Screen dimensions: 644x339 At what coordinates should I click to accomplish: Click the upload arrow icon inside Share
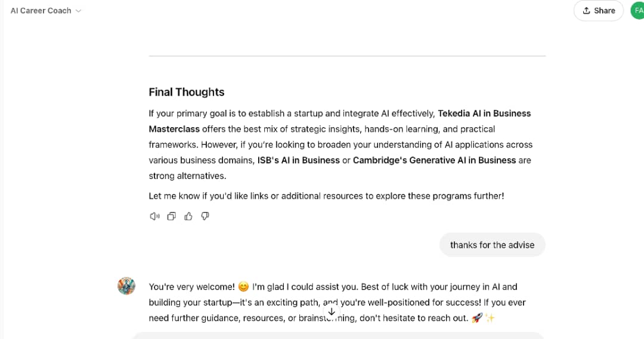pyautogui.click(x=586, y=11)
